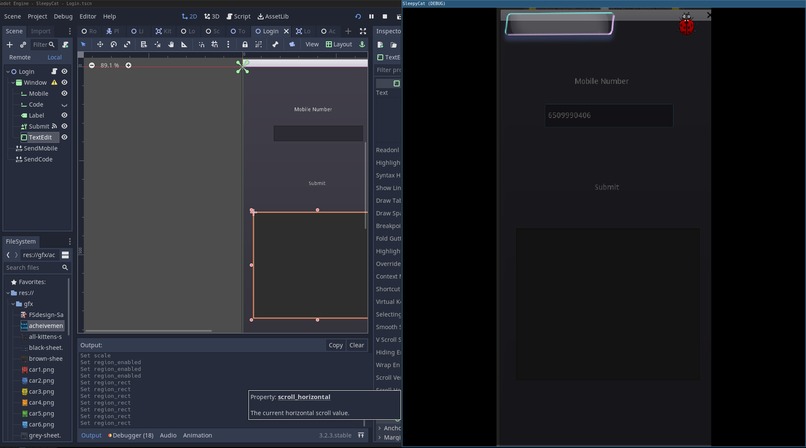Open the Audio bottom panel

(168, 435)
